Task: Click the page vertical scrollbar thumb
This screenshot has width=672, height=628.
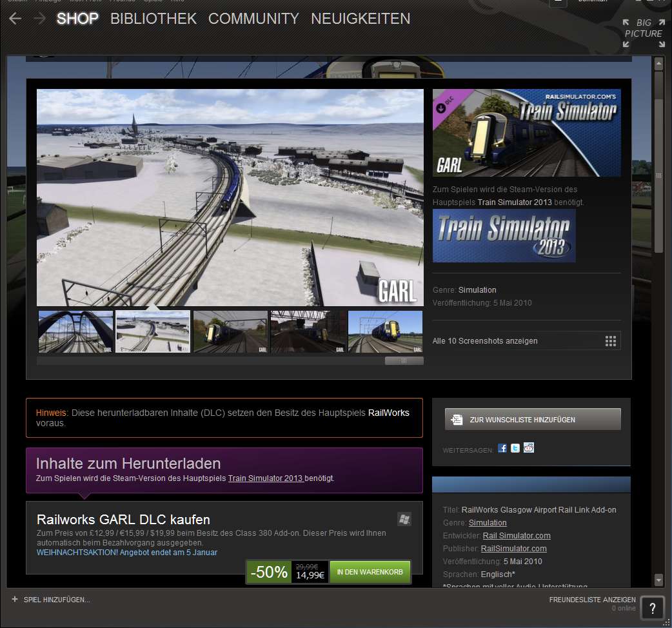Action: pyautogui.click(x=658, y=175)
